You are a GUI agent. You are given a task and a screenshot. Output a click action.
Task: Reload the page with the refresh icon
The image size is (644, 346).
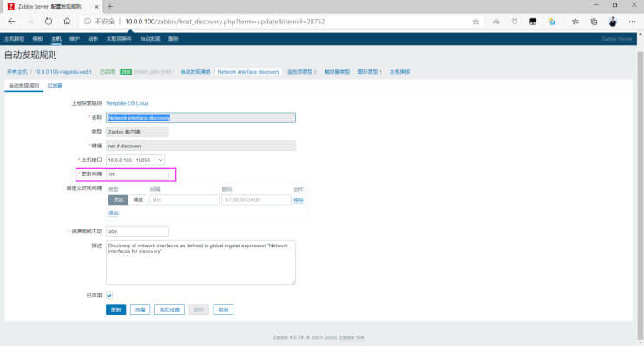(49, 22)
